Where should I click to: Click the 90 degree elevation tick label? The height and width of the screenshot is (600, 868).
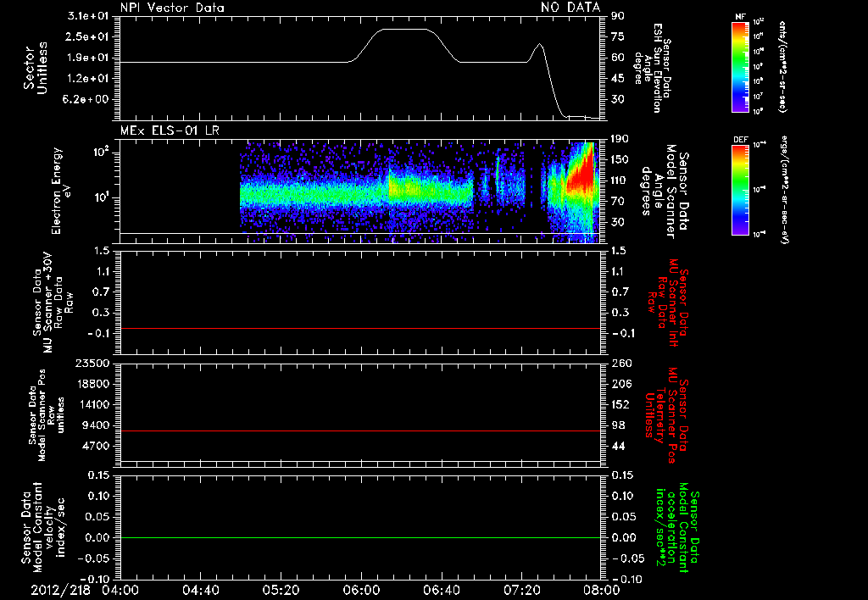[x=618, y=15]
